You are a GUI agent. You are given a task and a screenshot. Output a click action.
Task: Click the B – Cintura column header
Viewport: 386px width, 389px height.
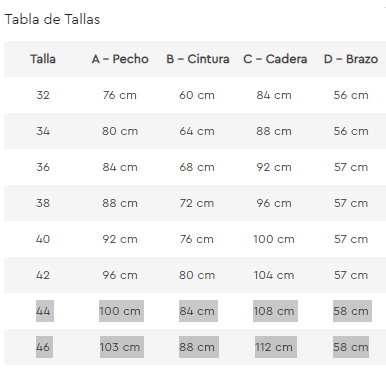point(198,59)
